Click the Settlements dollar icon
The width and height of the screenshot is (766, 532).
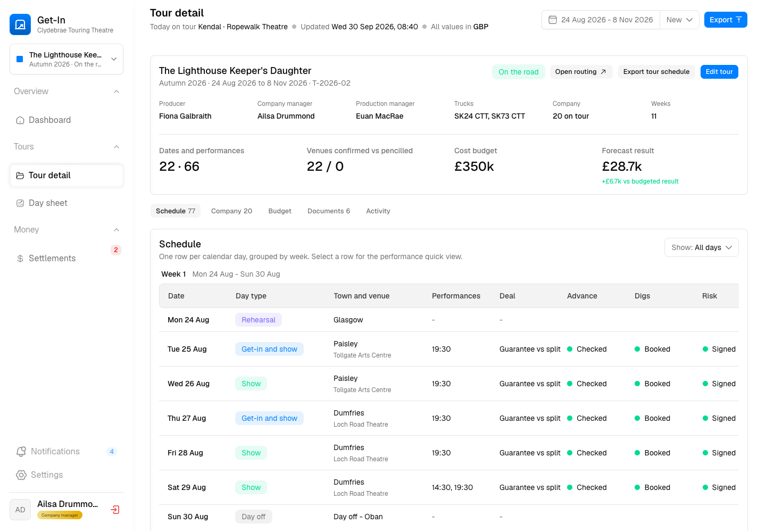[x=20, y=259]
